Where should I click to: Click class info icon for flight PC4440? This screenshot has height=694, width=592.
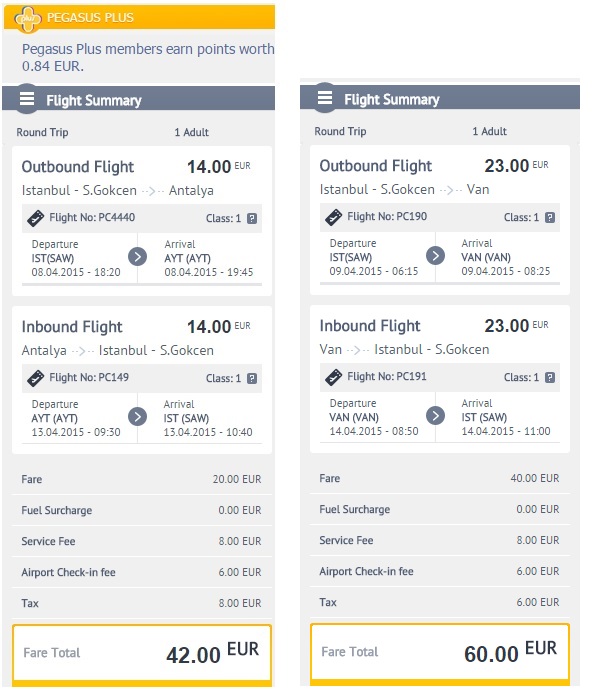(252, 218)
